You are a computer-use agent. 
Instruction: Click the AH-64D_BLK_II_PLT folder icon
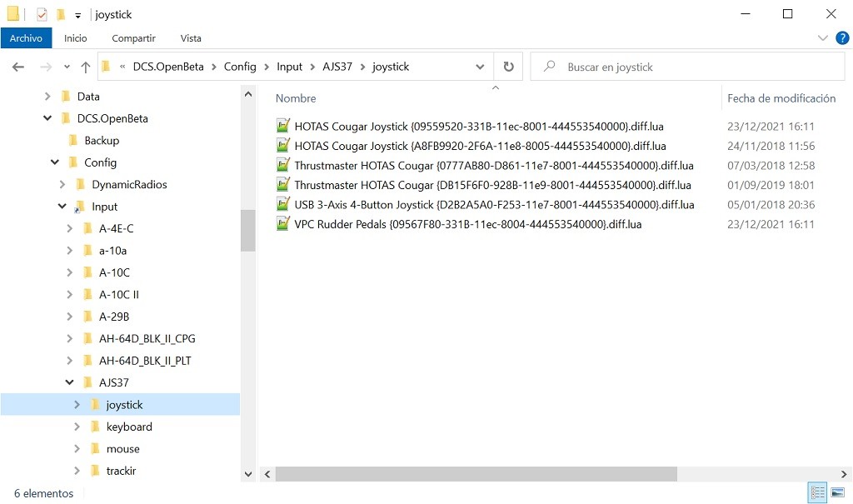(x=88, y=361)
